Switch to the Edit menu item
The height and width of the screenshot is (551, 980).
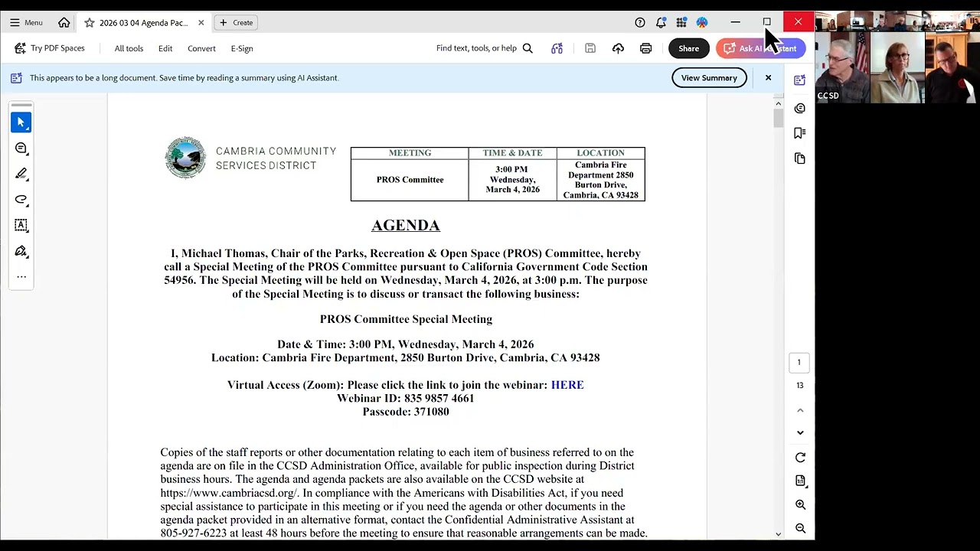click(x=165, y=48)
